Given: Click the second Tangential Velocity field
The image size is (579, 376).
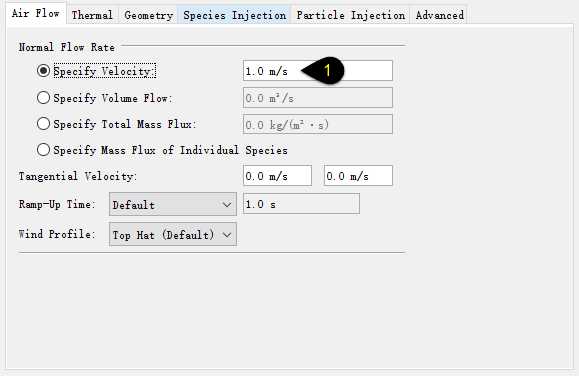Looking at the screenshot, I should tap(359, 175).
